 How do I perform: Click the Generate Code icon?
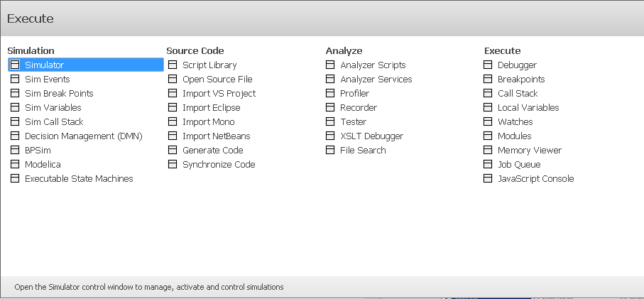point(173,151)
